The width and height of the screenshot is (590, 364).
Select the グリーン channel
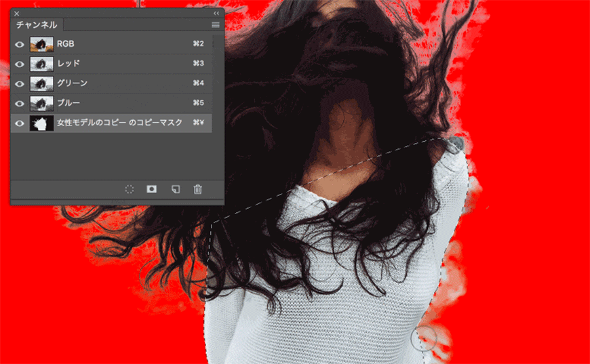pos(111,83)
